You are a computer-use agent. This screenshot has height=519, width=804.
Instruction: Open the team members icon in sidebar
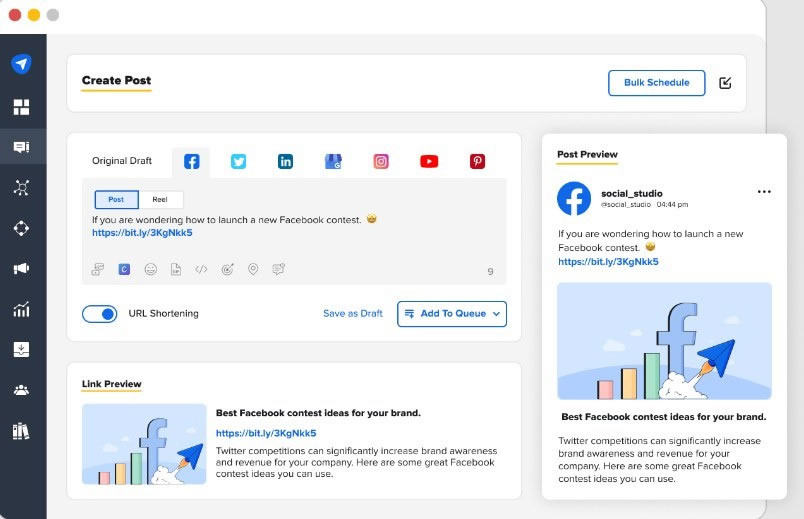coord(21,390)
